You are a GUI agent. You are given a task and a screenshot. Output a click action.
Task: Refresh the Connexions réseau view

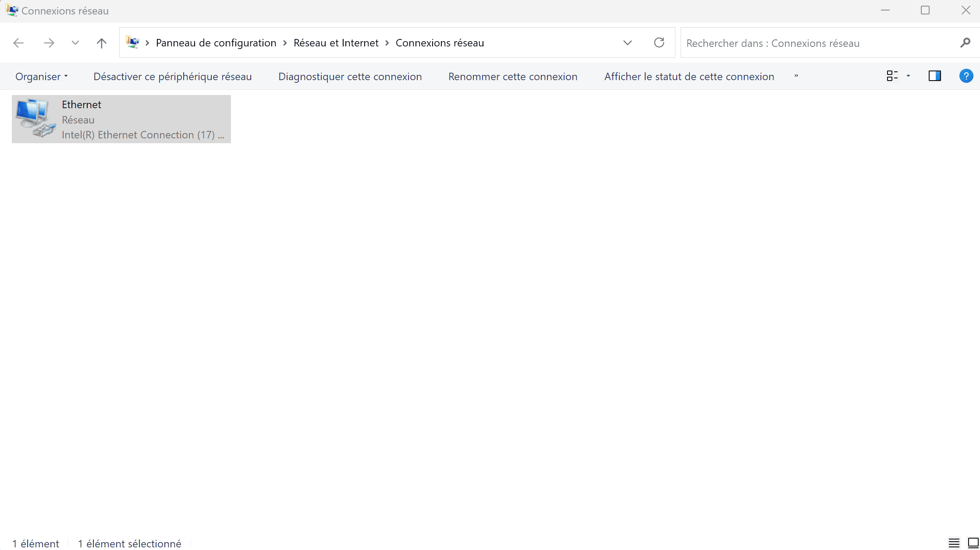click(x=659, y=42)
